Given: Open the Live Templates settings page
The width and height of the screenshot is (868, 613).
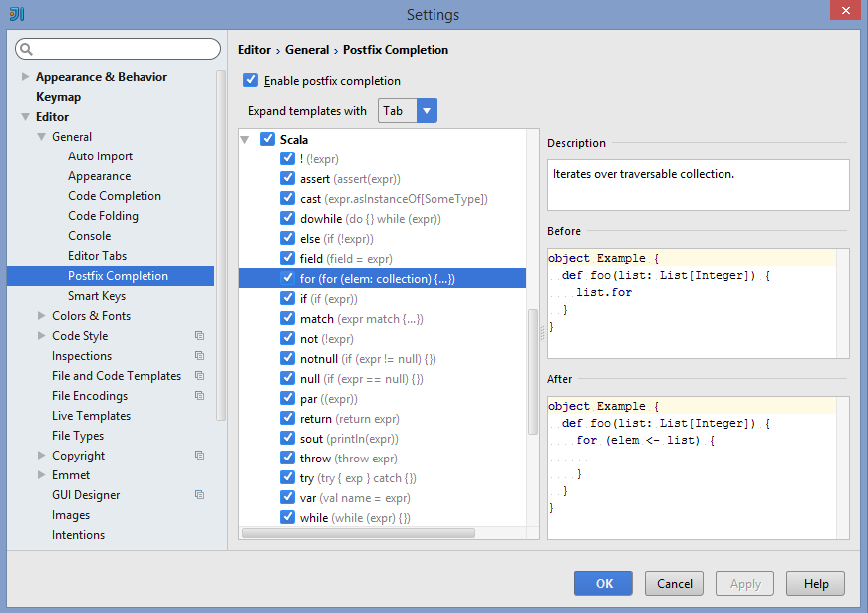Looking at the screenshot, I should pos(91,416).
